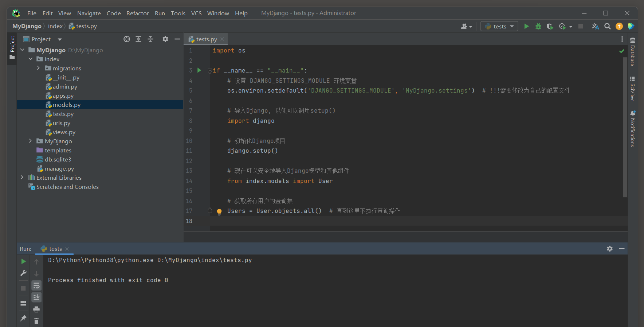This screenshot has height=327, width=644.
Task: Run with coverage shield icon
Action: tap(550, 26)
